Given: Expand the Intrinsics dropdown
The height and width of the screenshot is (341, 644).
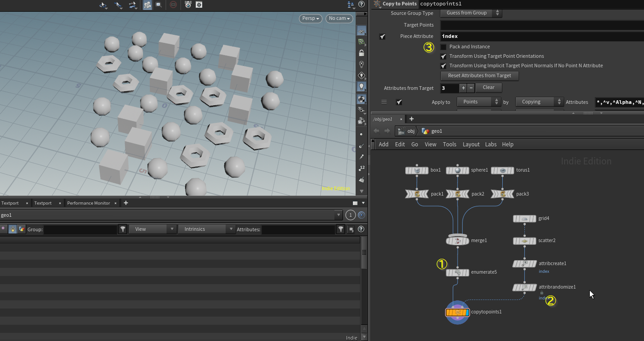Looking at the screenshot, I should coord(207,229).
